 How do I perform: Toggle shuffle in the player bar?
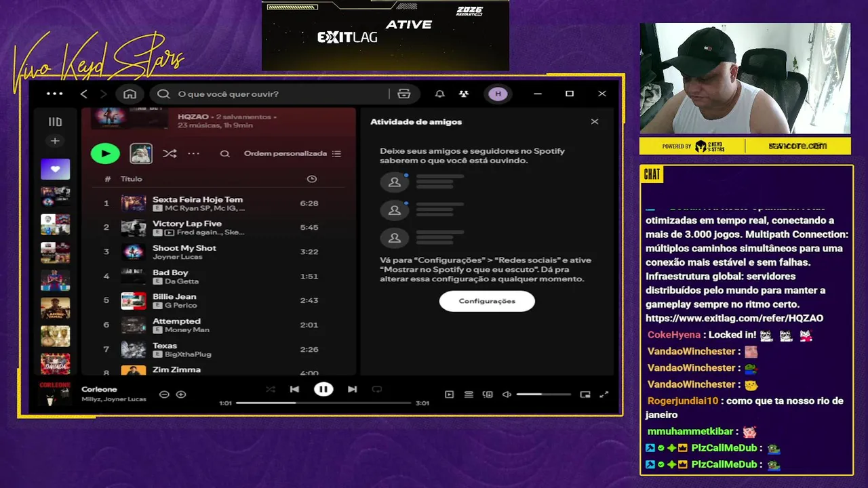(271, 389)
